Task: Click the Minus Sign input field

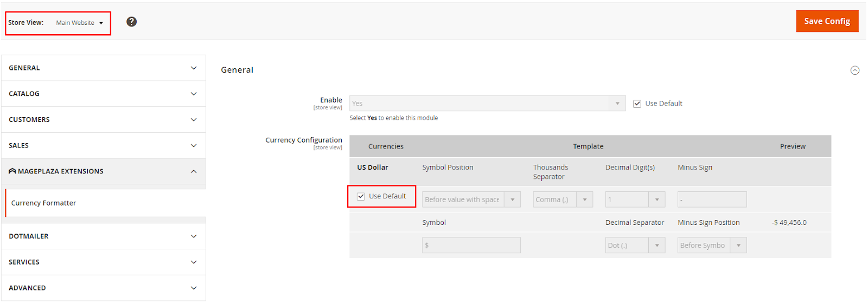Action: coord(712,199)
